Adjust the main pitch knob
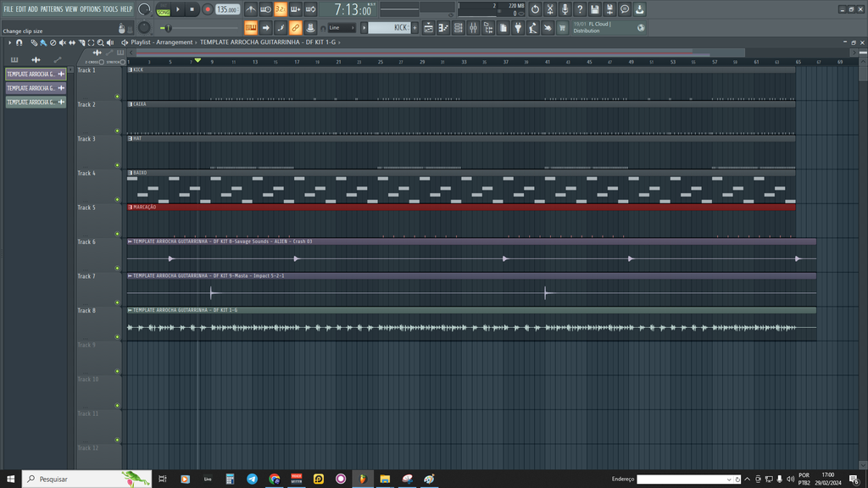Image resolution: width=868 pixels, height=488 pixels. (144, 28)
